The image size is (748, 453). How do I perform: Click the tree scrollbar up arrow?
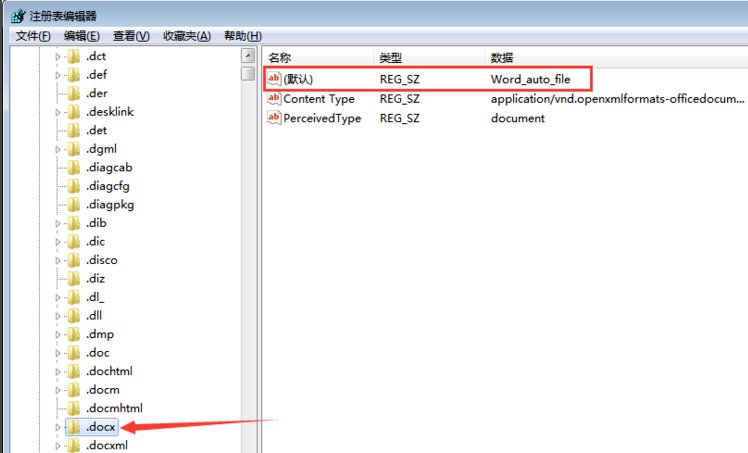[x=248, y=56]
